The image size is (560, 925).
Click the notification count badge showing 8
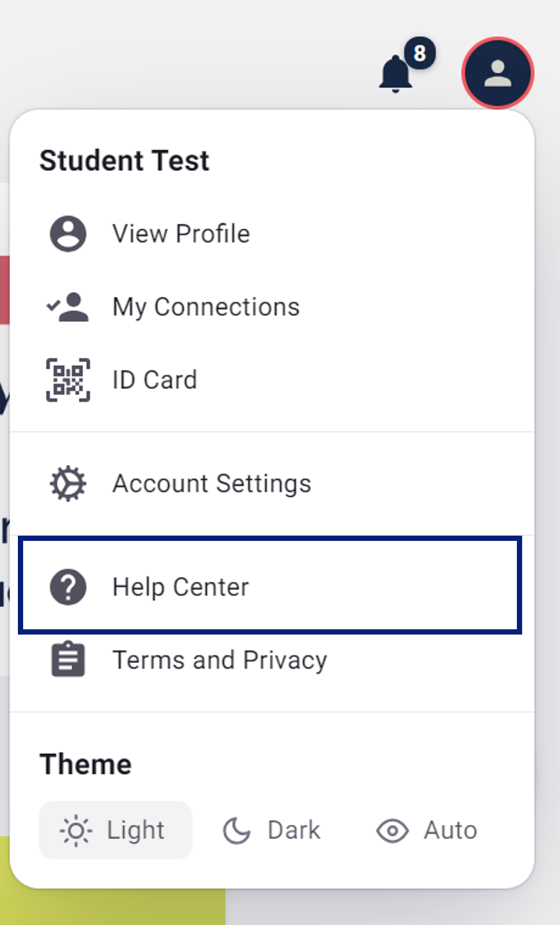tap(420, 53)
